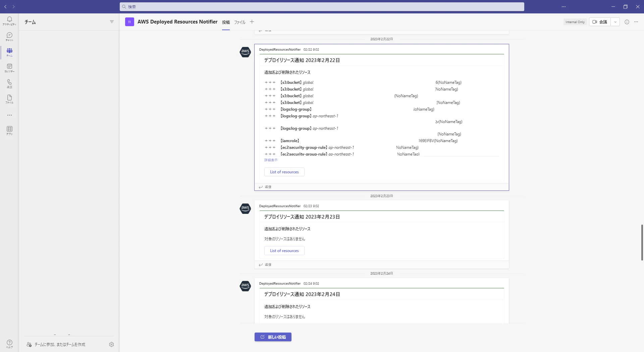This screenshot has width=644, height=352.
Task: Open the Activity feed icon
Action: tap(9, 21)
